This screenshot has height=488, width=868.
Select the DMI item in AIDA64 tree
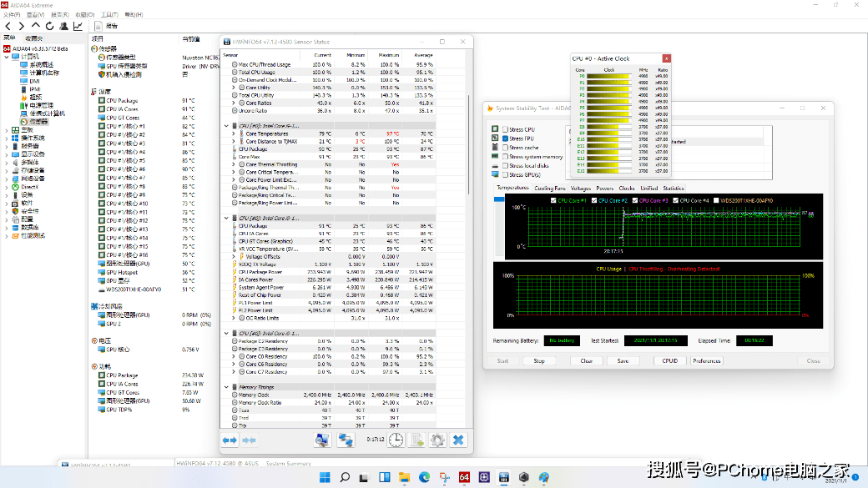[34, 81]
